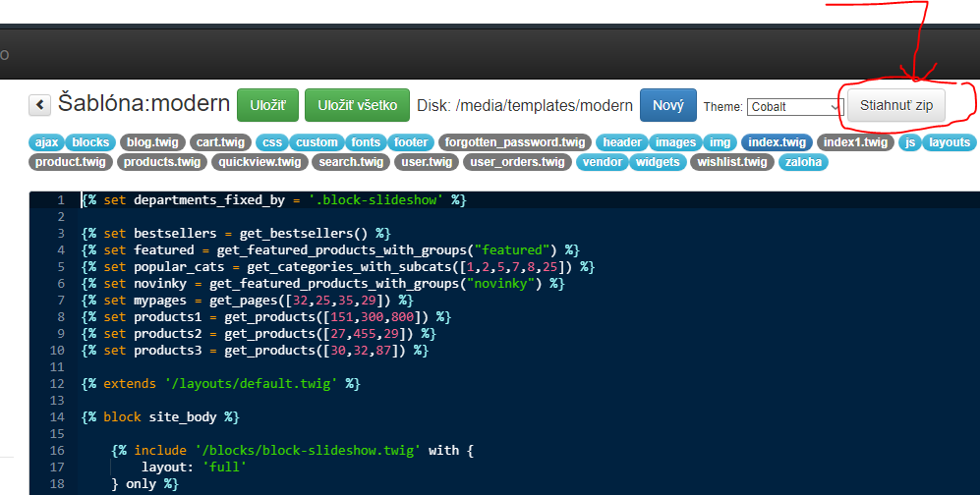Open the forgotten_password.twig file tag
The image size is (980, 495).
coord(515,142)
